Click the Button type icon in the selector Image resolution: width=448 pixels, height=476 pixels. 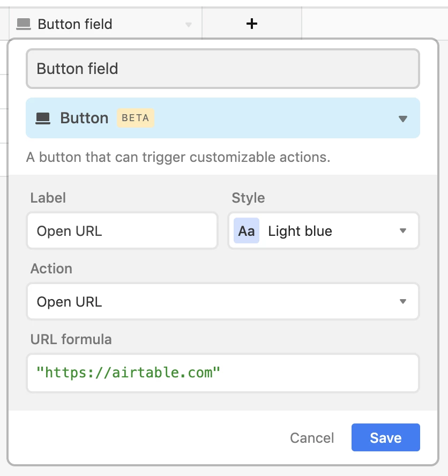(x=43, y=118)
